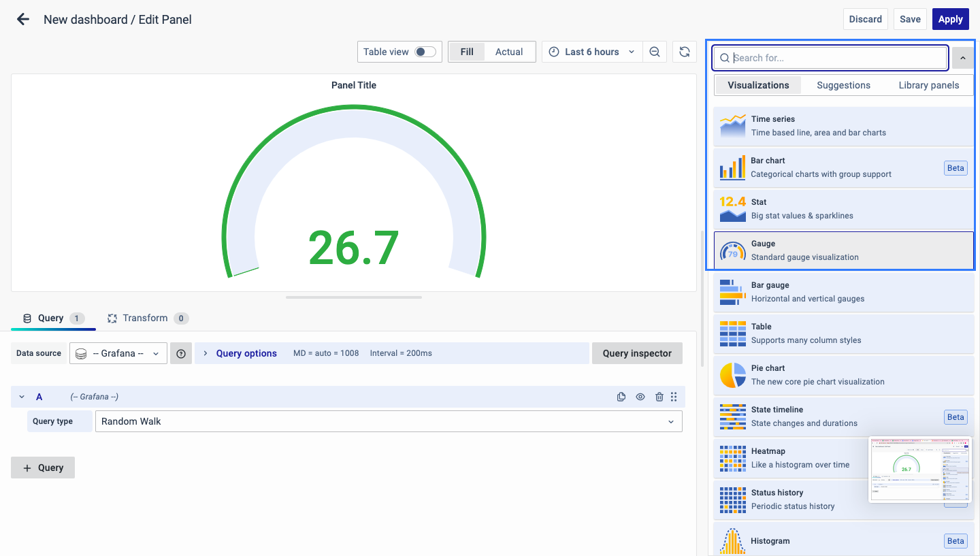
Task: Select the Actual display mode
Action: (508, 52)
